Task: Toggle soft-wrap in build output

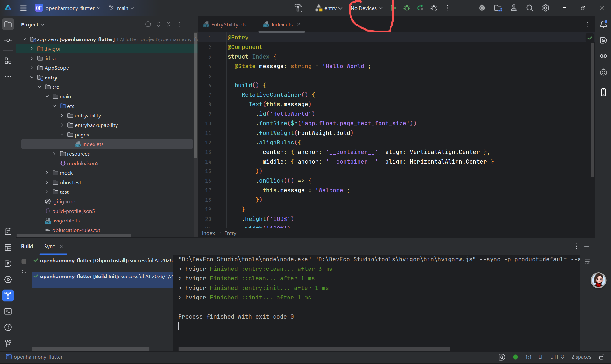Action: 587,262
